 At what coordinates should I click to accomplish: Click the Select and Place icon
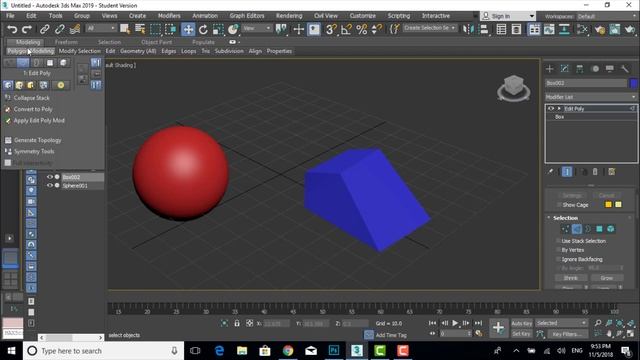(233, 29)
